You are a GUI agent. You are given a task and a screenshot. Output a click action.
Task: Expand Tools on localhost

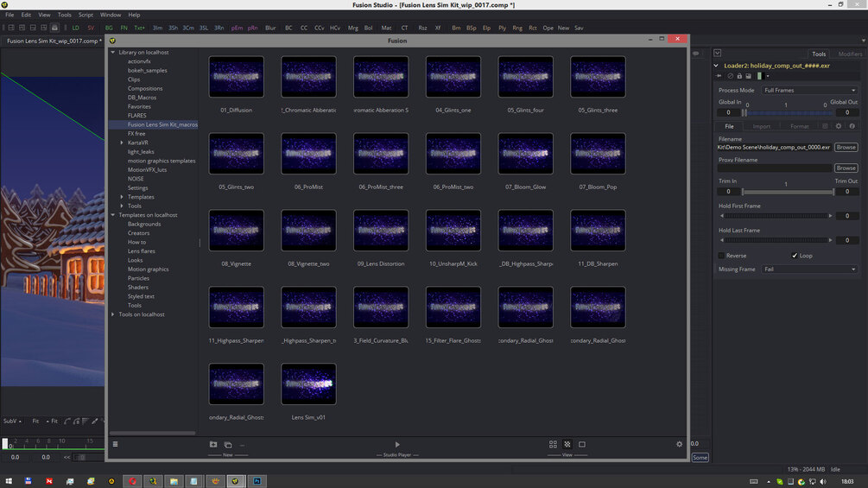(x=113, y=314)
